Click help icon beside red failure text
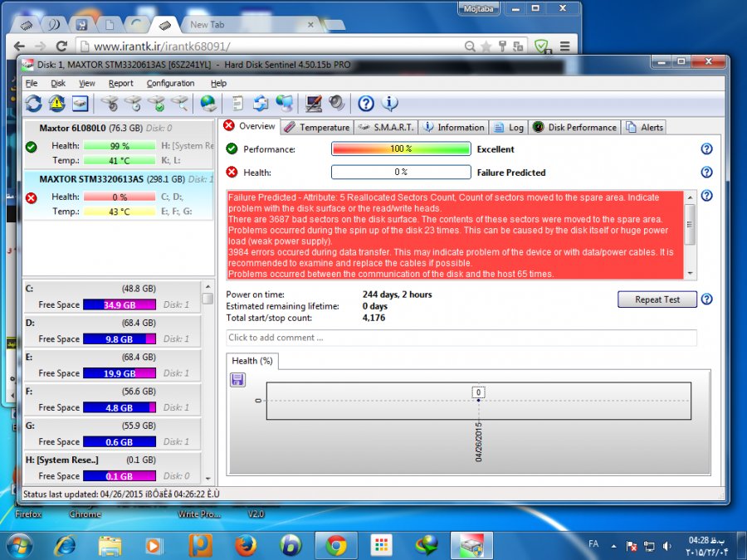The height and width of the screenshot is (560, 747). (x=706, y=195)
